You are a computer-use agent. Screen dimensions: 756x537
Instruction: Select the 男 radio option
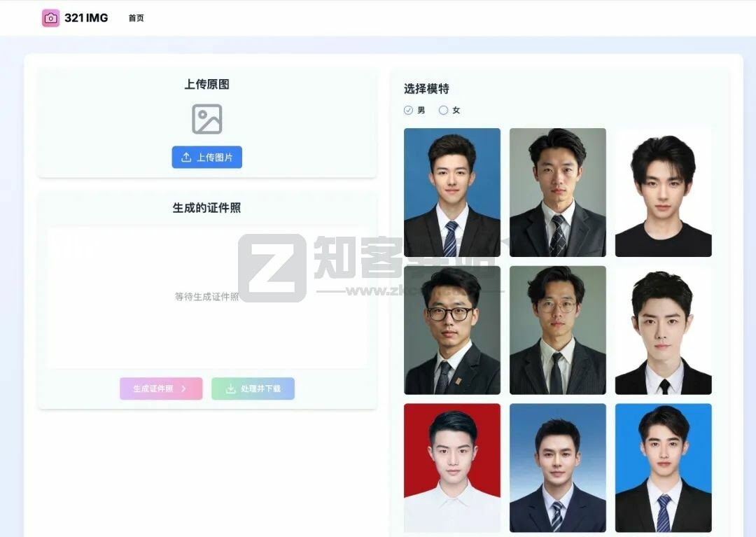point(408,111)
